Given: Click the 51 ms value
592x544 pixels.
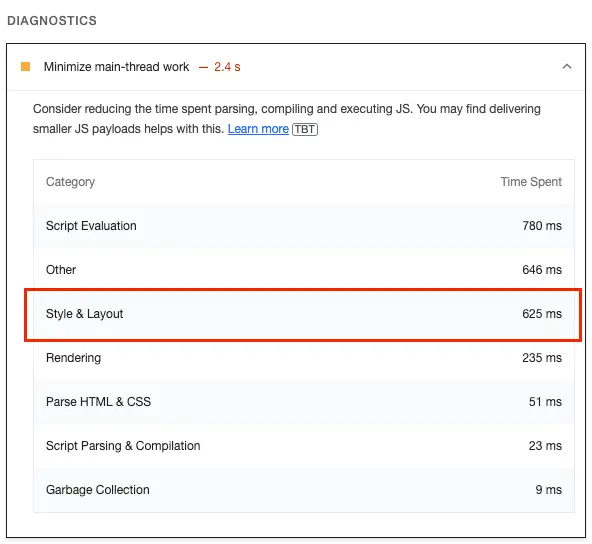Looking at the screenshot, I should [x=545, y=402].
